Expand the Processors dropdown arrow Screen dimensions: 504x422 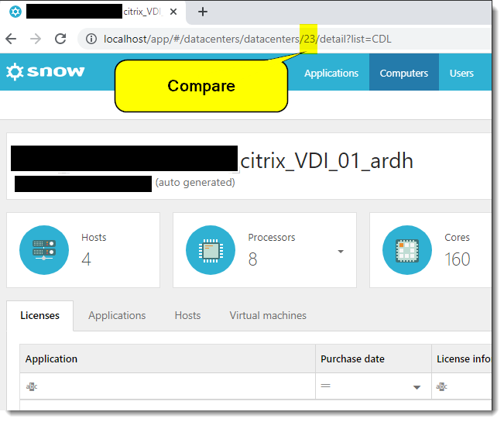pyautogui.click(x=341, y=252)
